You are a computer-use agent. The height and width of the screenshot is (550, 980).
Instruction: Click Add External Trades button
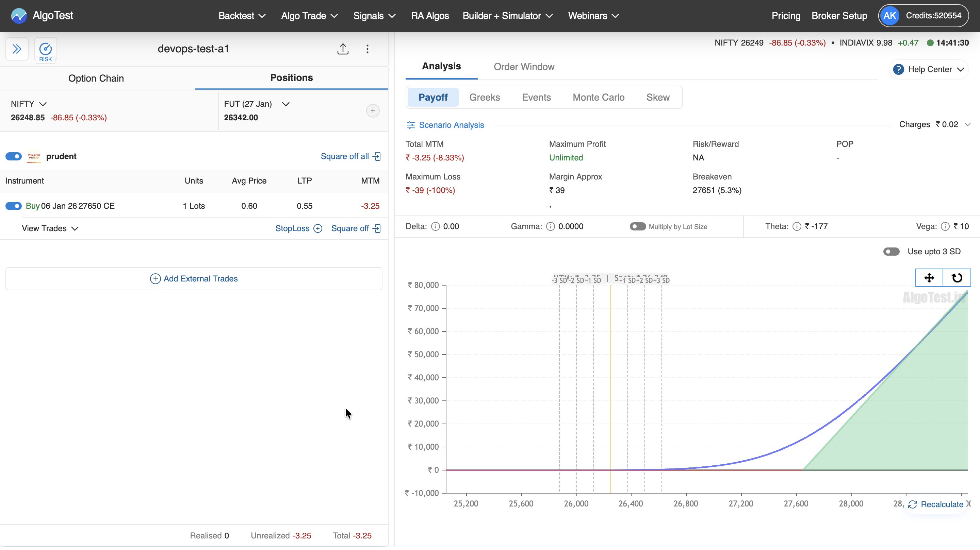pyautogui.click(x=194, y=279)
